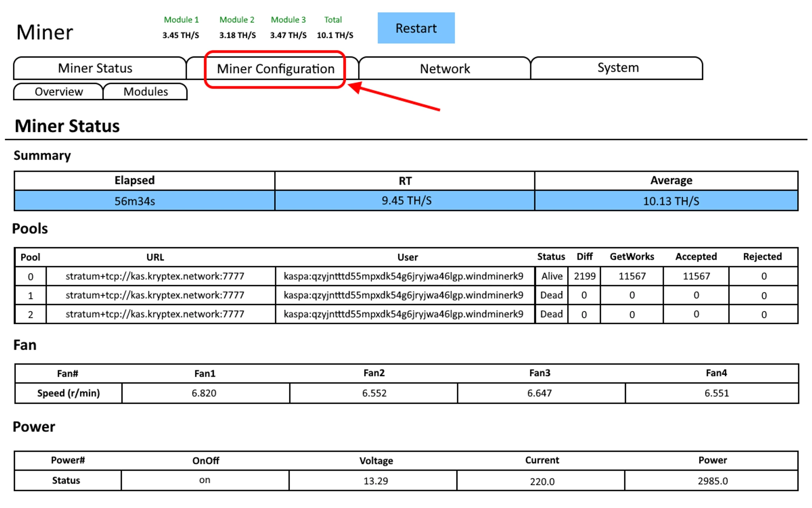The width and height of the screenshot is (812, 508).
Task: Switch to the Network tab
Action: (x=445, y=69)
